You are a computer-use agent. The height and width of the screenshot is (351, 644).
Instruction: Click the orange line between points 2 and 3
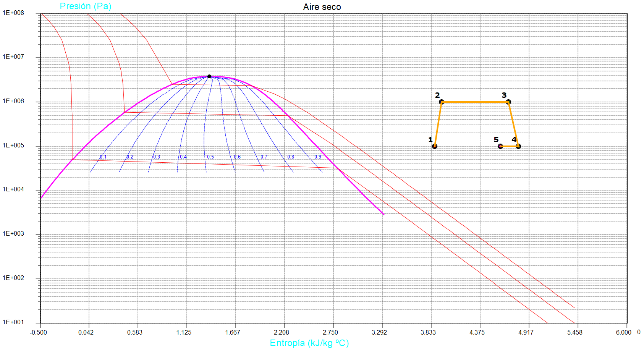[475, 102]
